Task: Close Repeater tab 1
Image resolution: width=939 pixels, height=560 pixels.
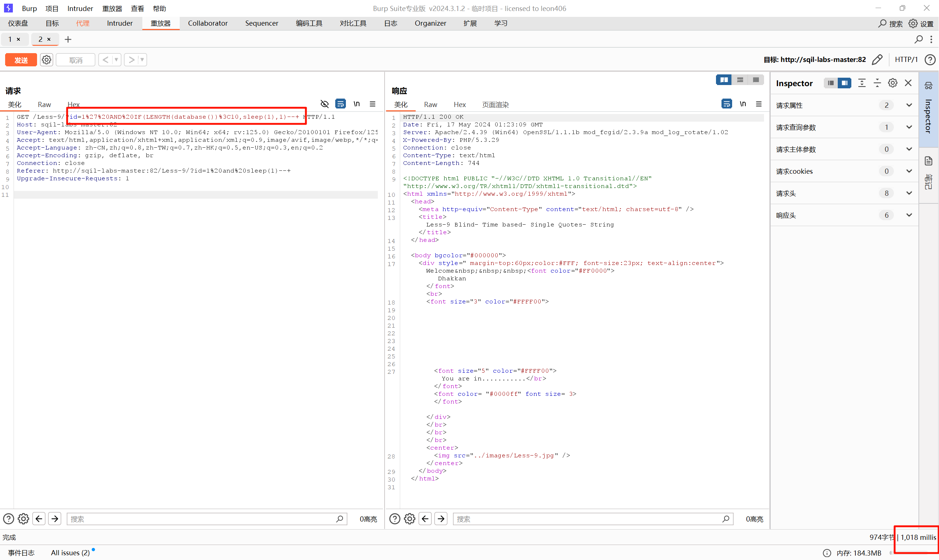Action: 18,39
